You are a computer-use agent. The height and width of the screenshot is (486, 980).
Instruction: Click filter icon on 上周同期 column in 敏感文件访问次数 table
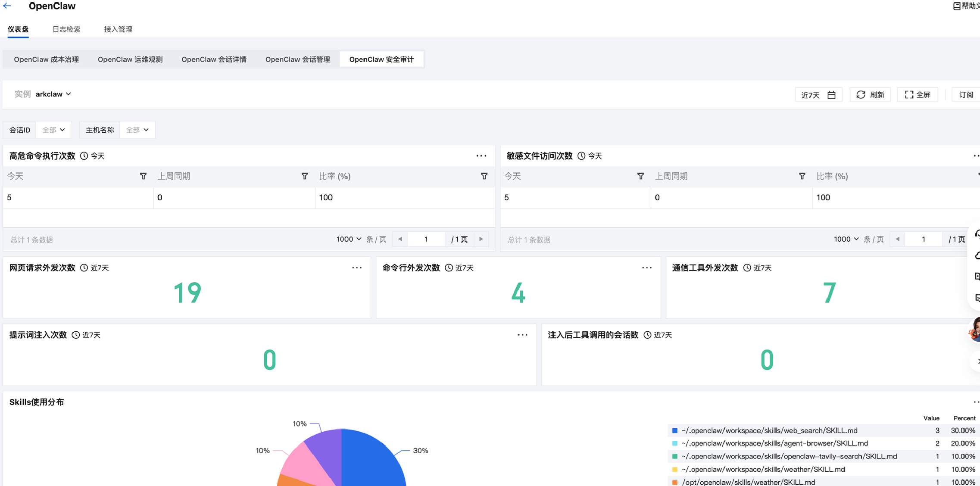pyautogui.click(x=802, y=176)
